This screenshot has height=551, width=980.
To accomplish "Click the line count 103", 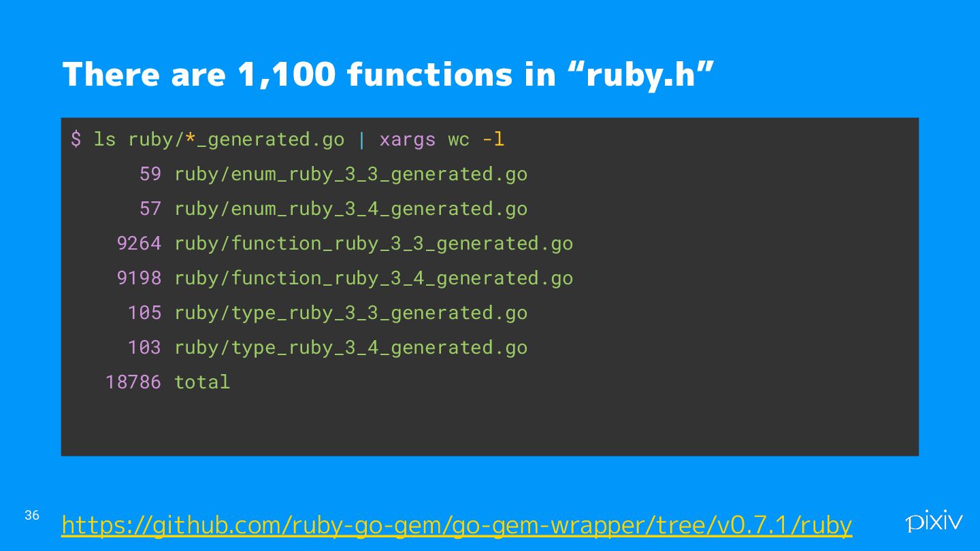I will click(x=144, y=348).
